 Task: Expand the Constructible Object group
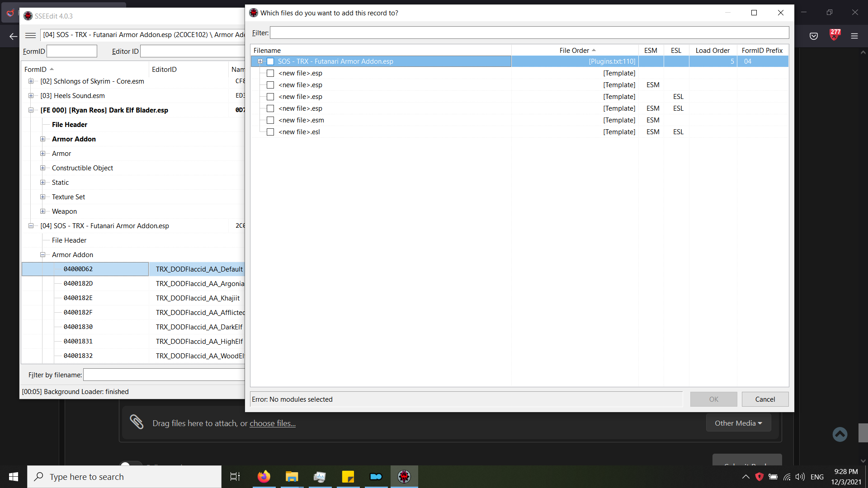tap(42, 168)
